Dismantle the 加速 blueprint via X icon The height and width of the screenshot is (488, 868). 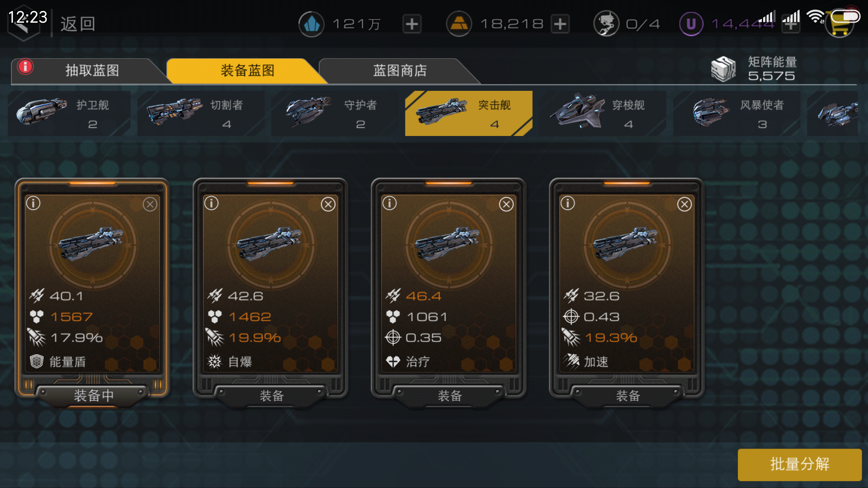(684, 204)
